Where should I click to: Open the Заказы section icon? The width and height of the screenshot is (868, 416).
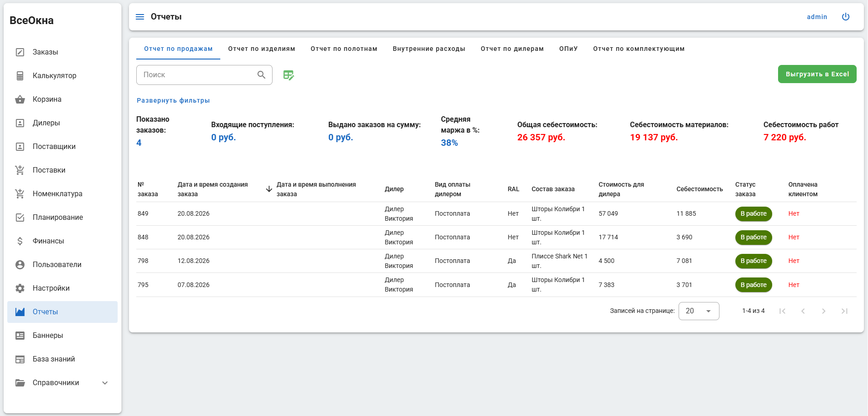[x=20, y=52]
